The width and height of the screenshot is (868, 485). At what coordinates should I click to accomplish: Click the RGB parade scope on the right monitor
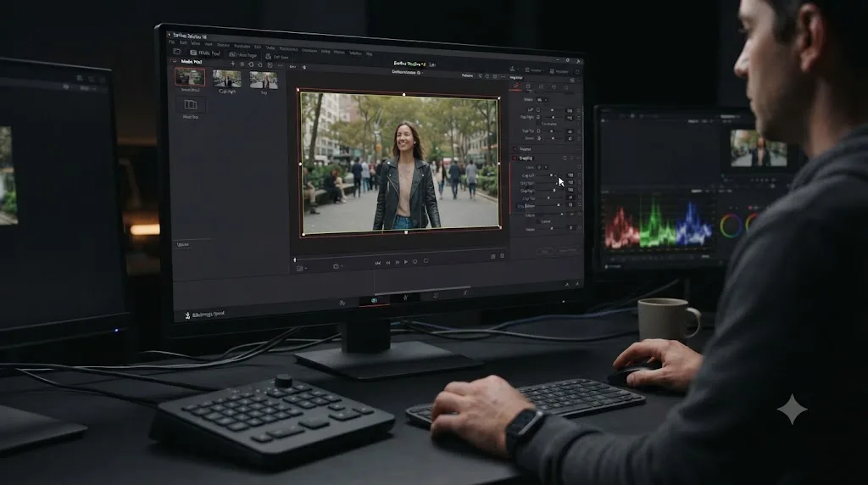click(658, 224)
